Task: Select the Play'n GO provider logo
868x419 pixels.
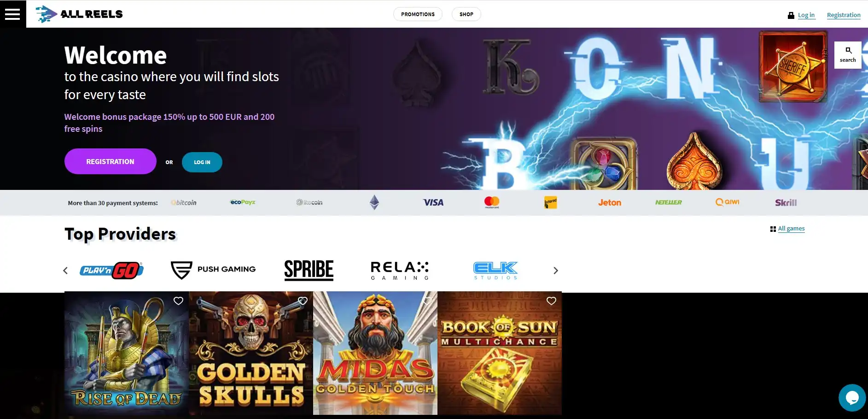Action: click(111, 270)
